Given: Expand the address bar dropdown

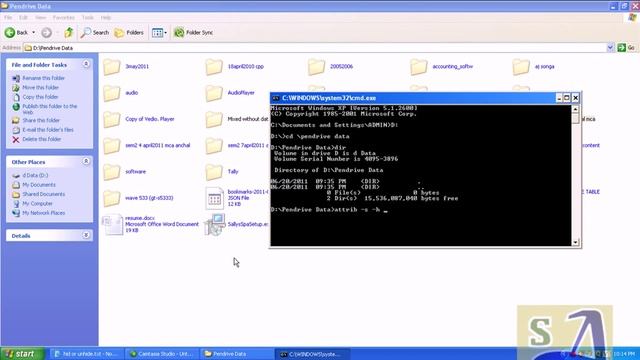Looking at the screenshot, I should (610, 48).
